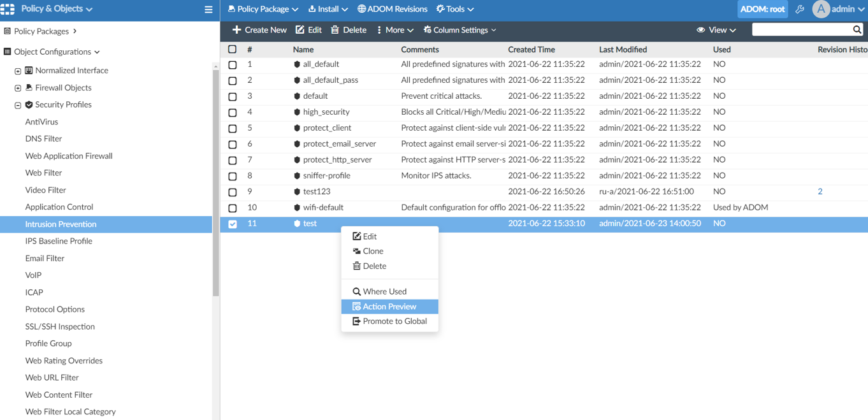Select AntiVirus in Security Profiles
This screenshot has height=420, width=868.
click(x=41, y=122)
